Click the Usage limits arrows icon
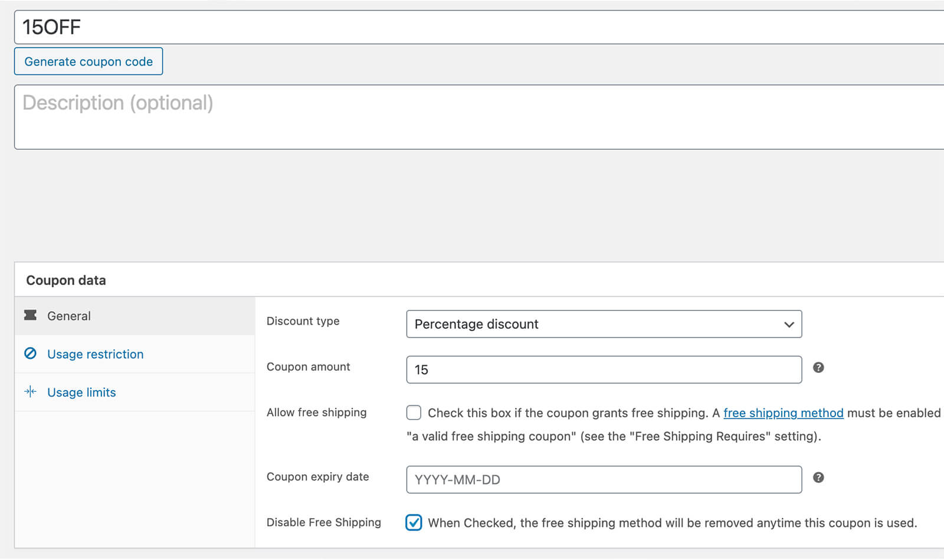This screenshot has width=944, height=560. pos(30,392)
